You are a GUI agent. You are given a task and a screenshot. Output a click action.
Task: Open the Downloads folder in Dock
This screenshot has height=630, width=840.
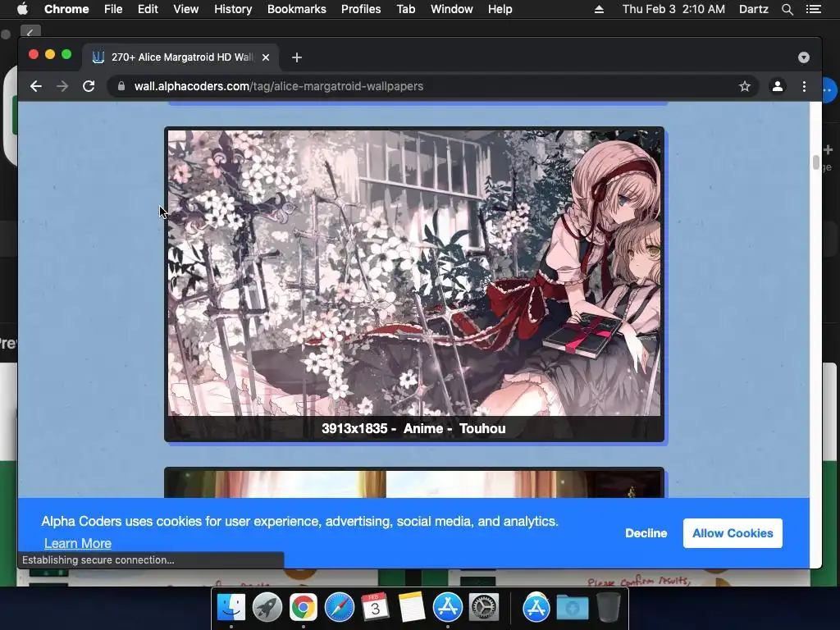pyautogui.click(x=572, y=608)
